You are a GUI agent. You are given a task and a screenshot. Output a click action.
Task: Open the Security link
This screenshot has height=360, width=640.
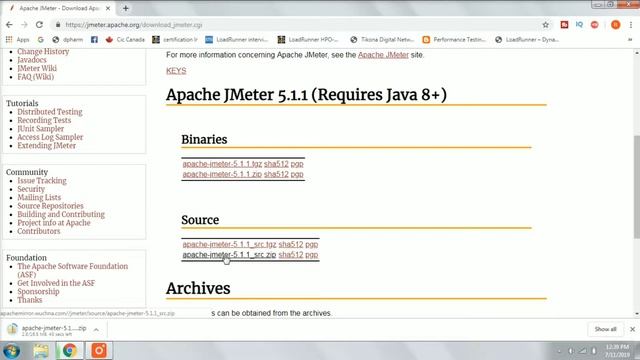31,189
